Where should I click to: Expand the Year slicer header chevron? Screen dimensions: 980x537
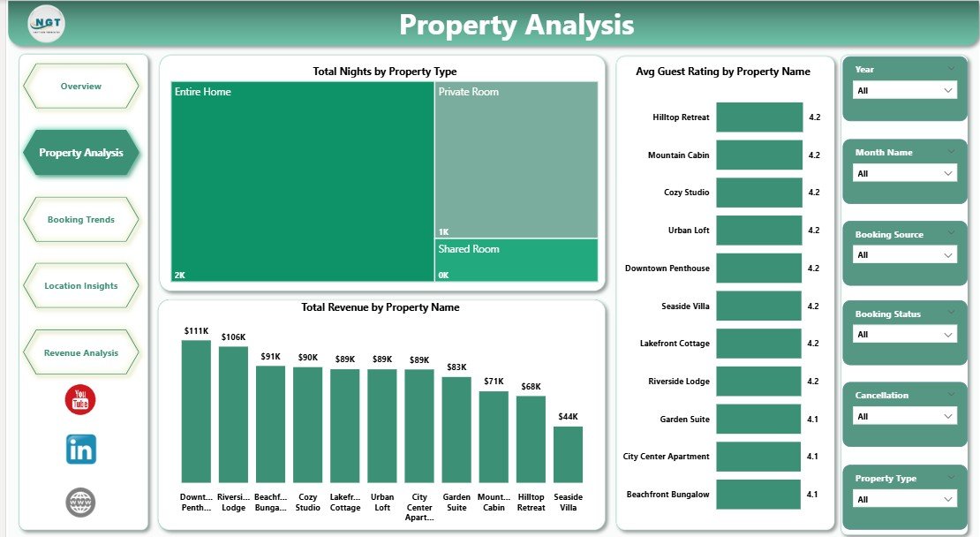coord(951,69)
